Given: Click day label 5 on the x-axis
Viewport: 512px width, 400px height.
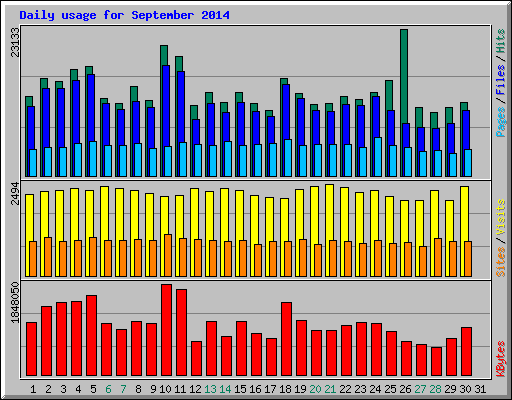Looking at the screenshot, I should [x=93, y=389].
